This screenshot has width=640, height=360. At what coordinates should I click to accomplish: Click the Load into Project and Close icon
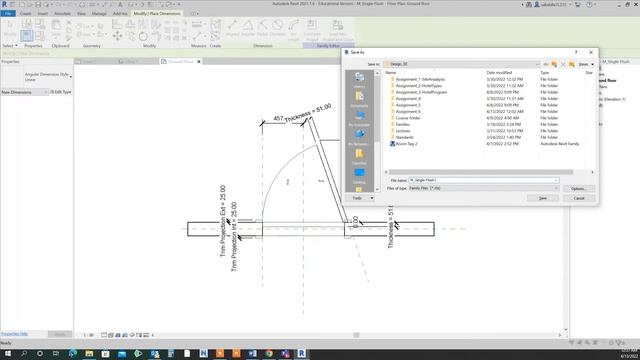pos(338,30)
